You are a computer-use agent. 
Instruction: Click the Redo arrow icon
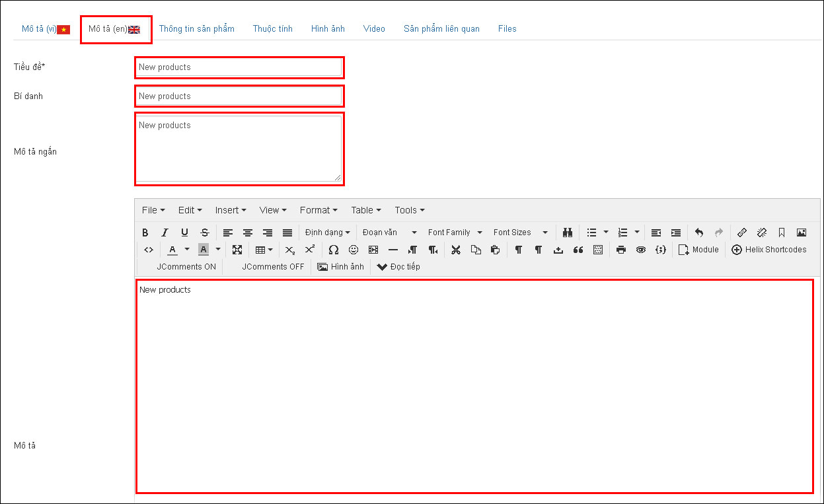(719, 233)
